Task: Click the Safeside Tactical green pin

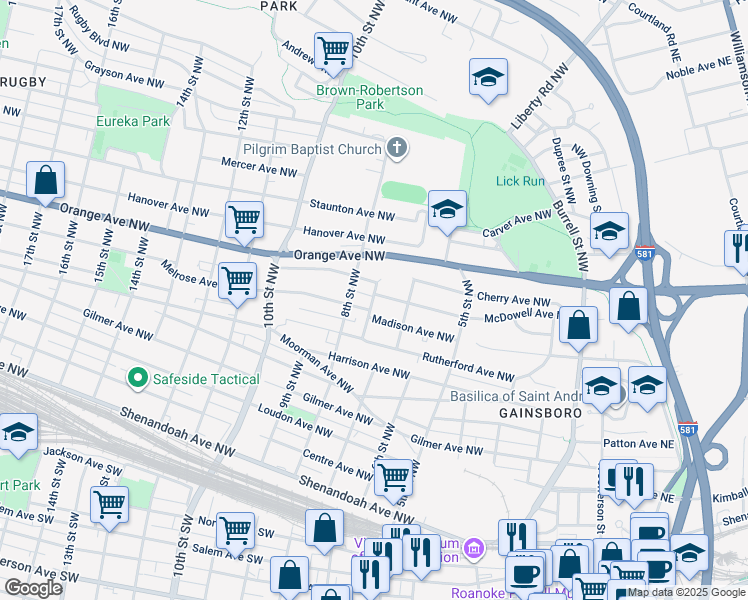Action: 138,379
